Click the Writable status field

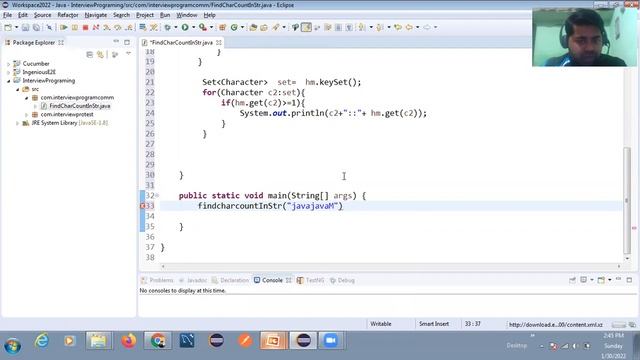(381, 324)
